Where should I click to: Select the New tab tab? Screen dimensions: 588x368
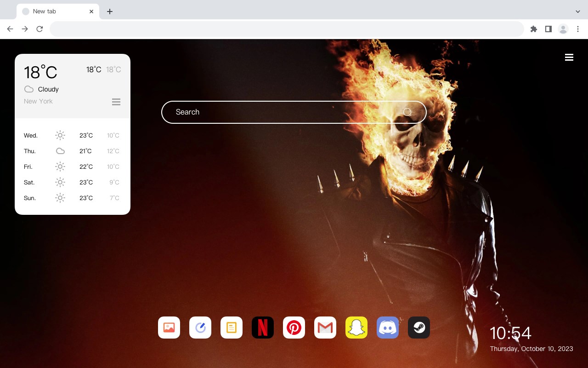(x=58, y=11)
